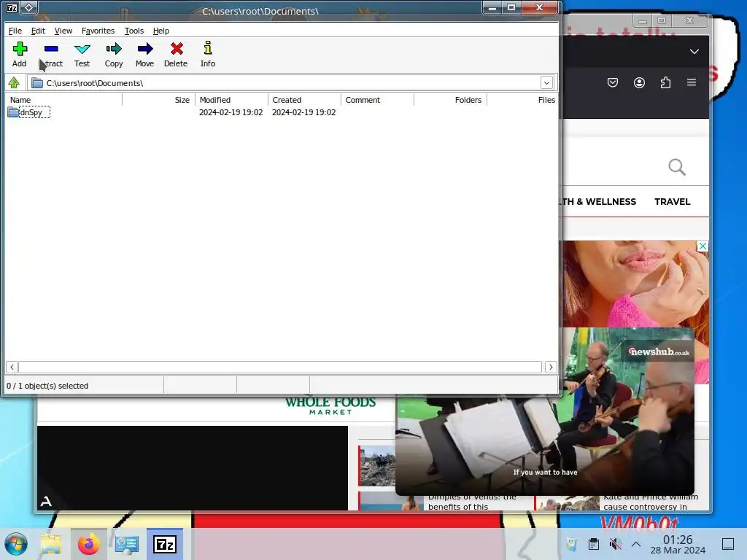Sort by Files column header

coord(522,100)
